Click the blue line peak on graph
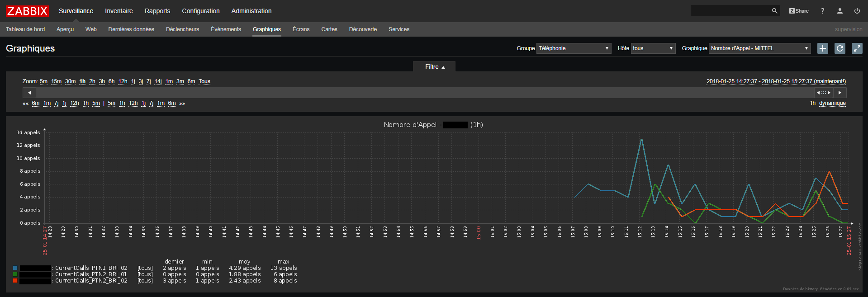 [641, 140]
